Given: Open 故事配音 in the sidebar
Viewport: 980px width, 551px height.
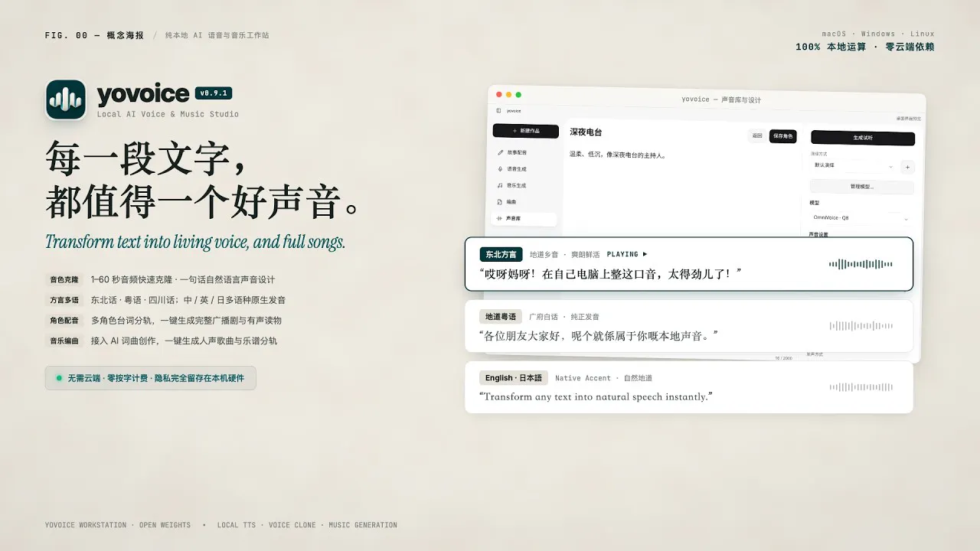Looking at the screenshot, I should 524,152.
